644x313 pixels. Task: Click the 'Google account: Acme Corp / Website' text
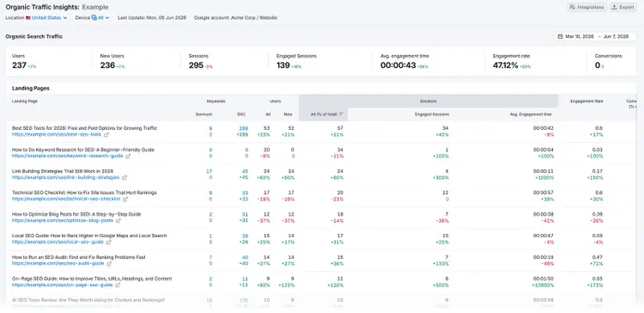tap(235, 18)
